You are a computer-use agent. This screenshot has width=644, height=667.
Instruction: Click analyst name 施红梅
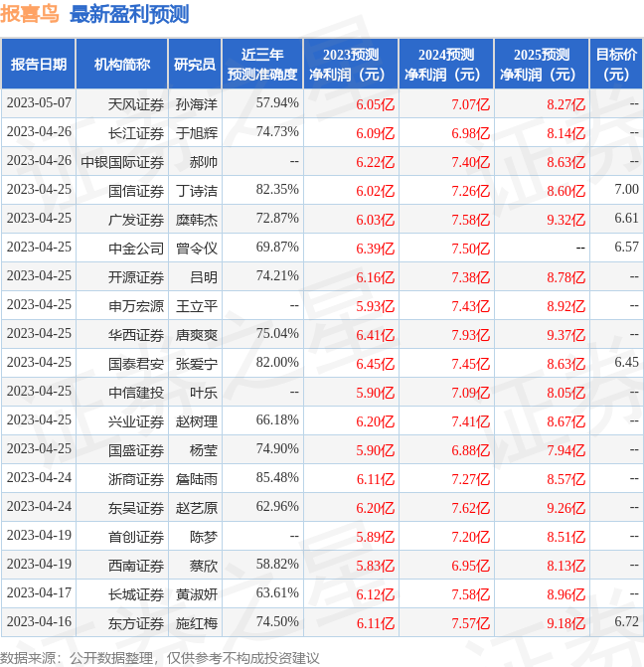coord(197,623)
